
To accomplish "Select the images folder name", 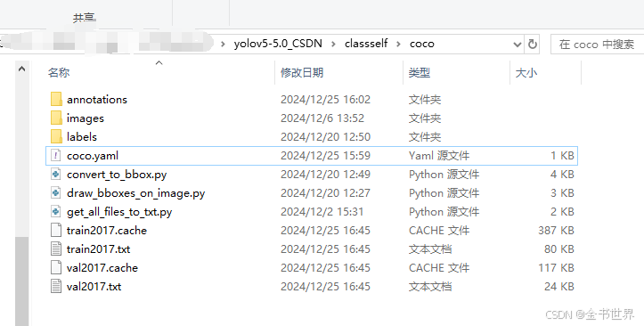I will point(86,118).
